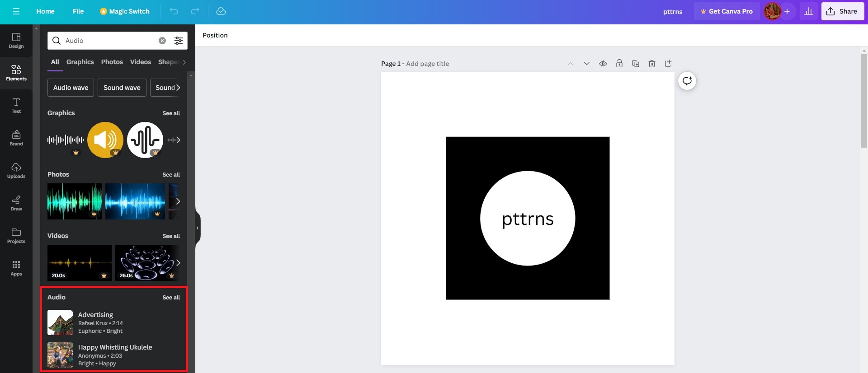Click Get Canva Pro button
868x373 pixels.
click(x=726, y=11)
